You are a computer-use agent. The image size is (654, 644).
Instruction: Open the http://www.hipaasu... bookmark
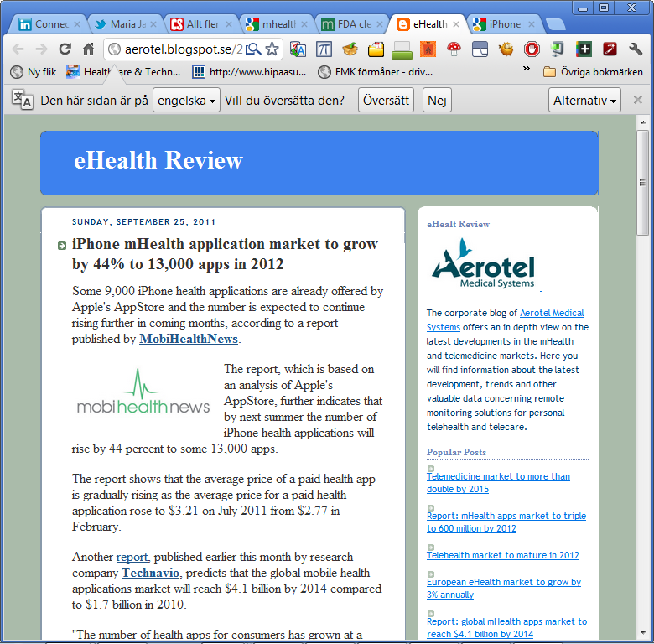click(x=249, y=72)
